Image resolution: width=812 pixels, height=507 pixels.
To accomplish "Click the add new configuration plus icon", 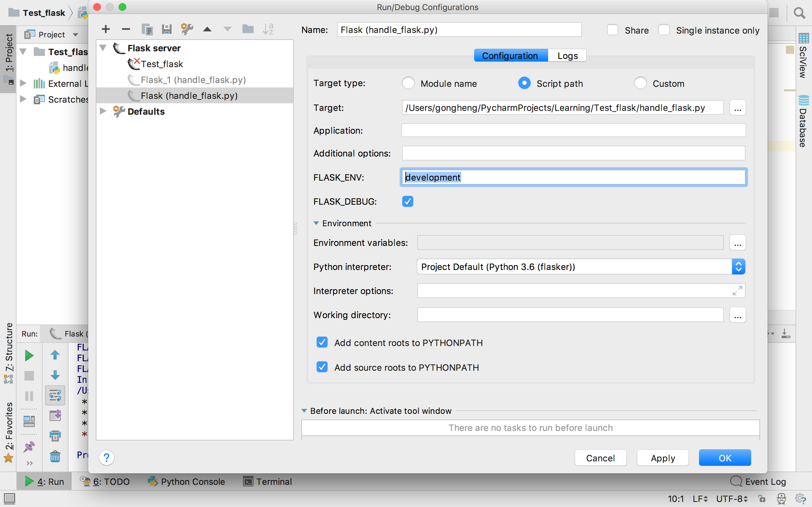I will pos(106,29).
